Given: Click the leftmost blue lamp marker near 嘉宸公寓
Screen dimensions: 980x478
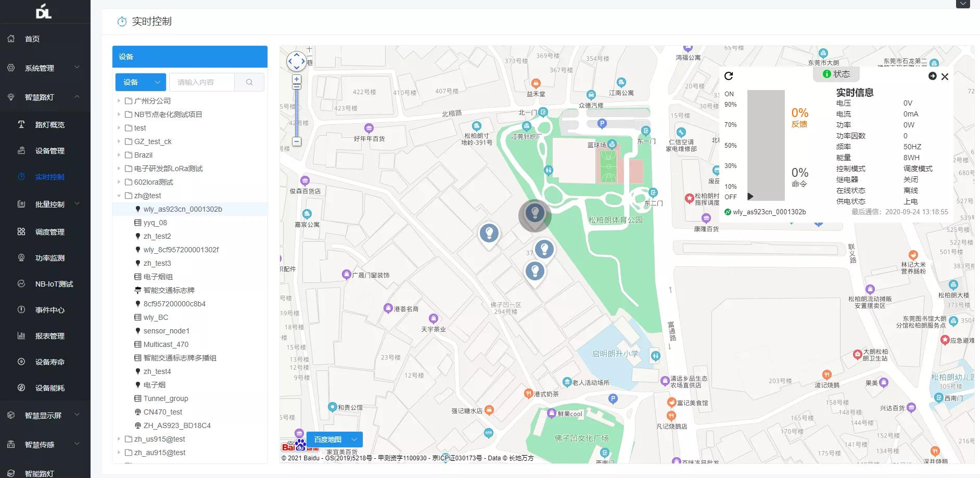Looking at the screenshot, I should coord(489,235).
